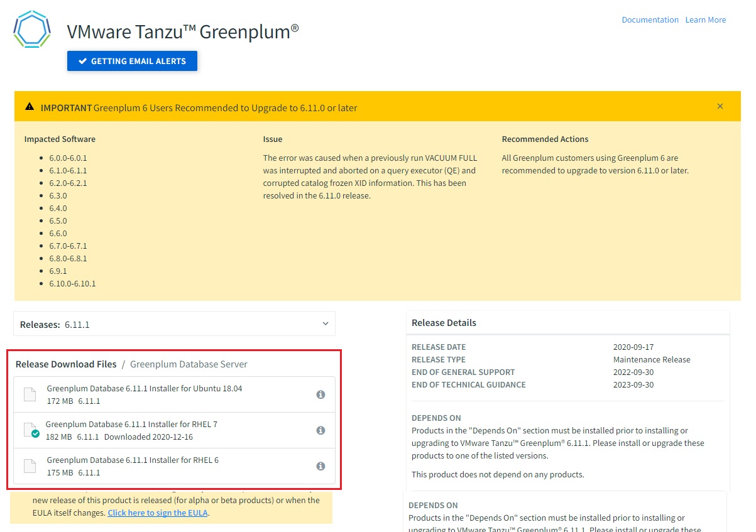Click '6.0.0-6.0.1' in impacted software list
The image size is (756, 532).
tap(68, 158)
